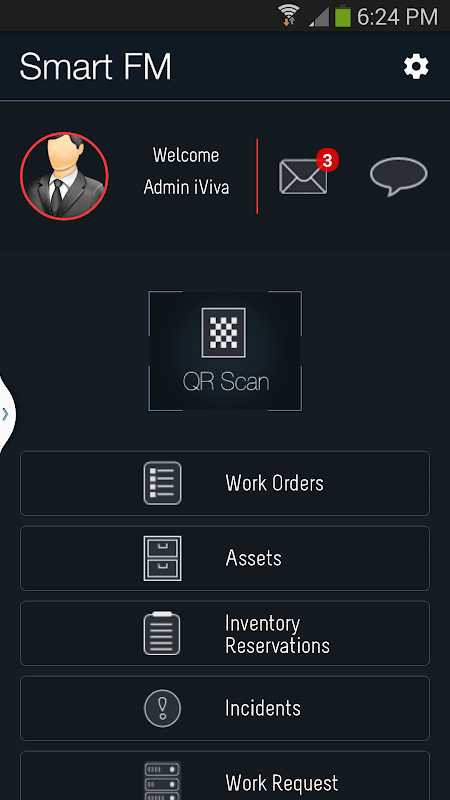The height and width of the screenshot is (800, 450).
Task: Select the Inventory Reservations label
Action: pos(278,634)
